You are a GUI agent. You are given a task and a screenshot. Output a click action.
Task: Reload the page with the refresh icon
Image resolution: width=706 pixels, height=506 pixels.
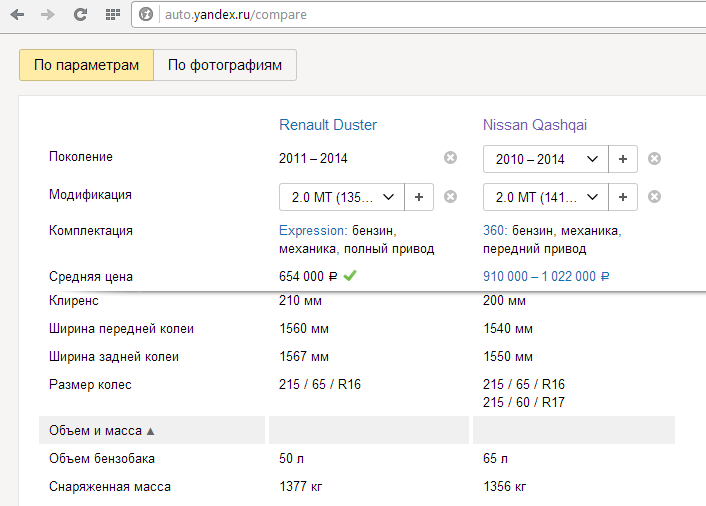[x=80, y=15]
